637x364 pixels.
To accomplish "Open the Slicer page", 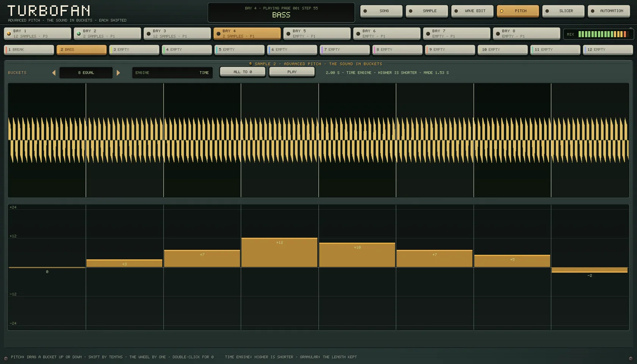I will [x=563, y=11].
